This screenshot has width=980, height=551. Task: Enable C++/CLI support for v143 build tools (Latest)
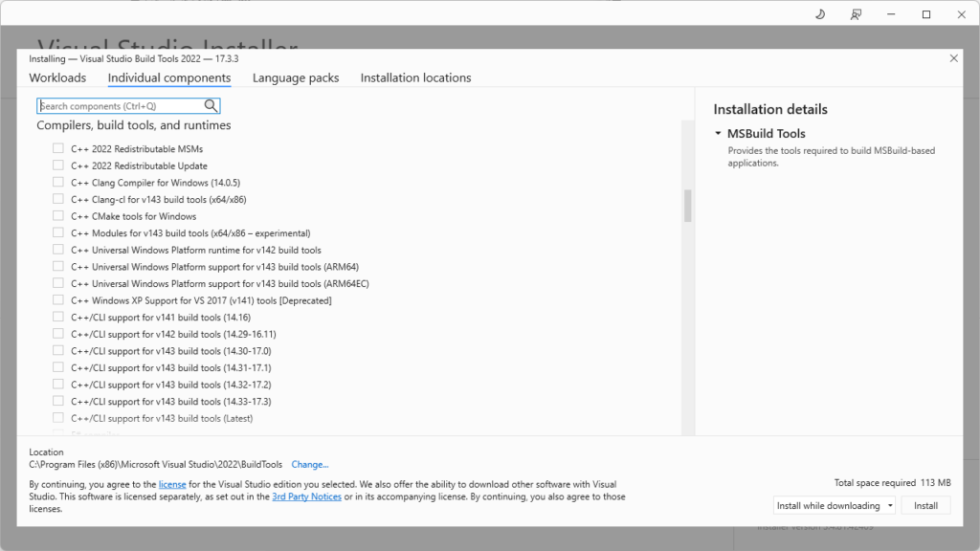pyautogui.click(x=58, y=419)
